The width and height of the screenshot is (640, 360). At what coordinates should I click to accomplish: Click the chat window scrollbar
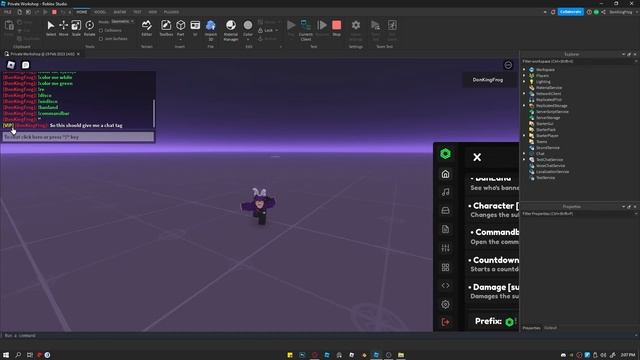154,113
